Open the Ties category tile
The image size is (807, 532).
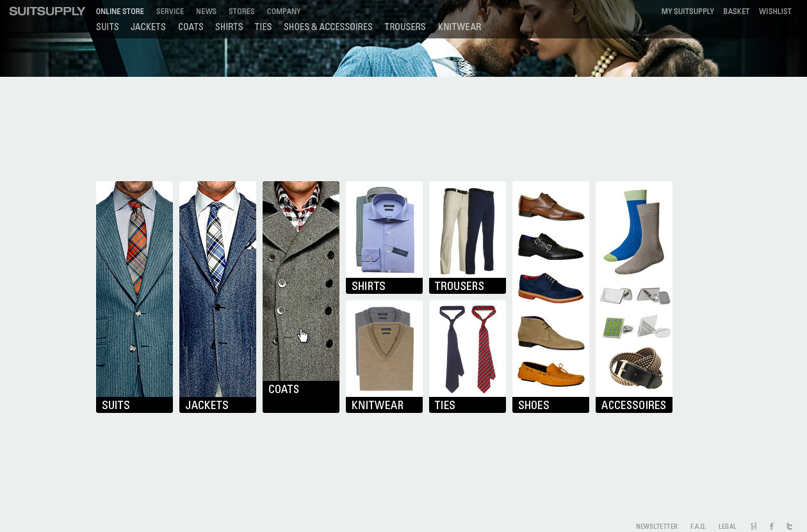point(468,356)
